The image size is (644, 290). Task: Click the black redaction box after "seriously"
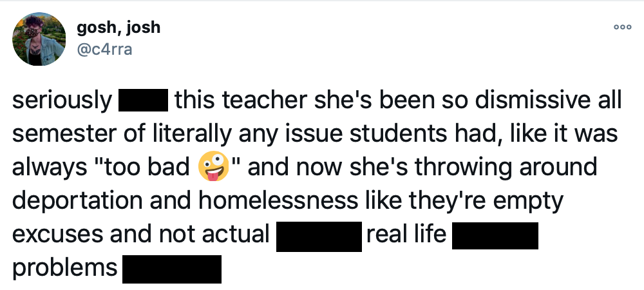(144, 101)
